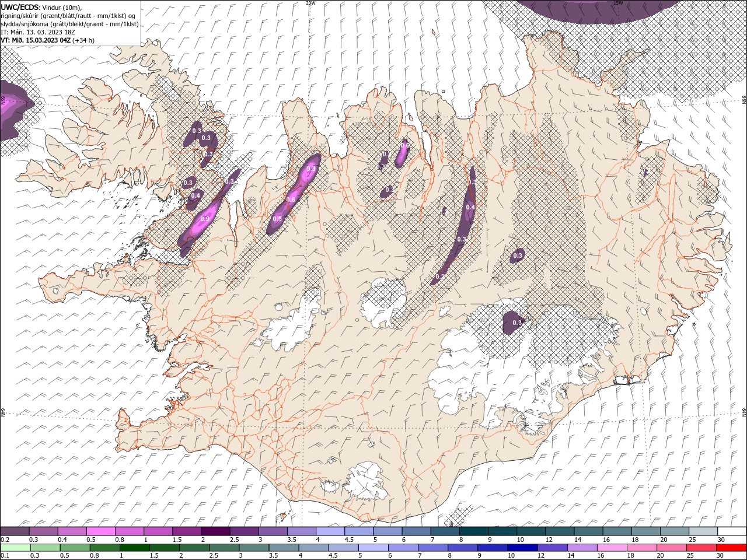Screen dimensions: 747x560
Task: Click the 15W longitude label
Action: (x=617, y=3)
